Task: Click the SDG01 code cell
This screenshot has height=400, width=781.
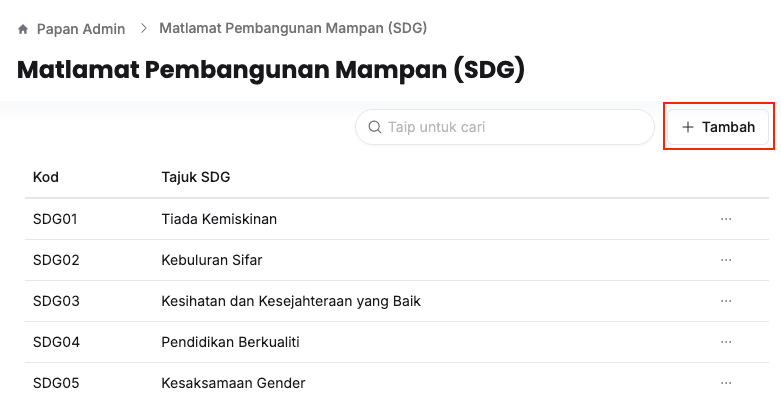Action: click(56, 219)
